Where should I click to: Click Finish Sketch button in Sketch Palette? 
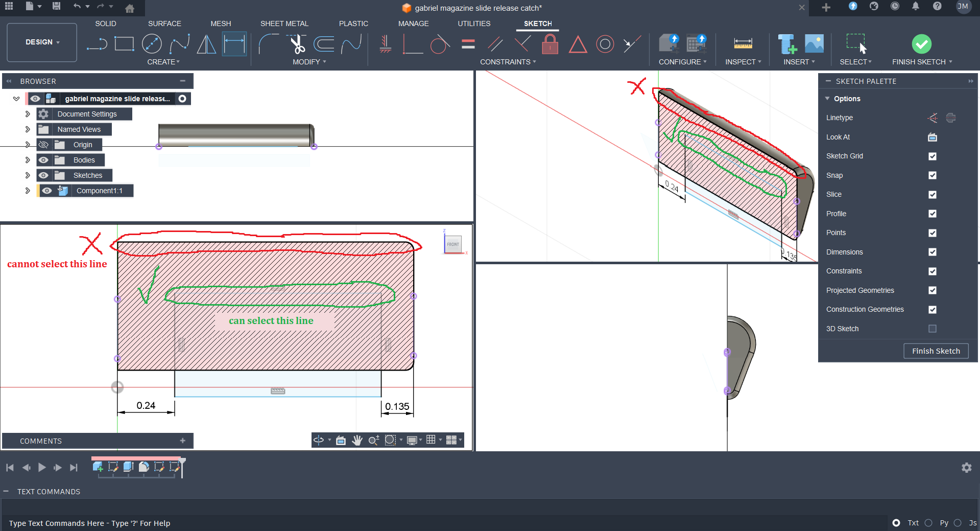pos(936,351)
